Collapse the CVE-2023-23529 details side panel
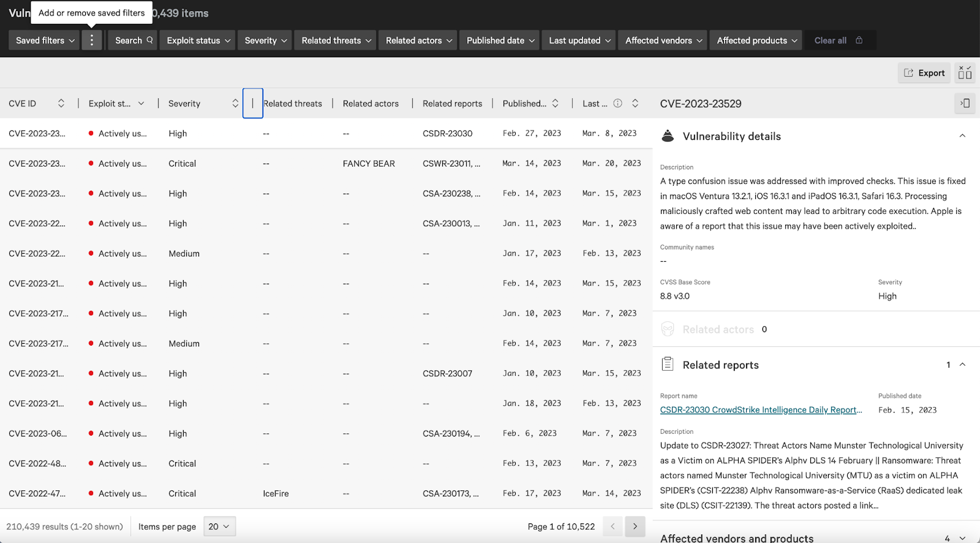The image size is (980, 543). [x=965, y=104]
